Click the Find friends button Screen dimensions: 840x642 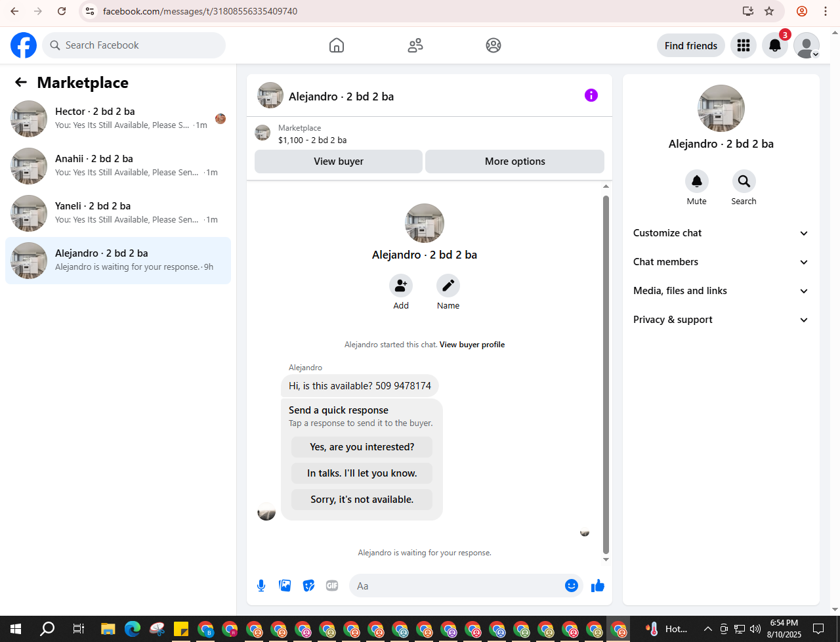pyautogui.click(x=691, y=45)
